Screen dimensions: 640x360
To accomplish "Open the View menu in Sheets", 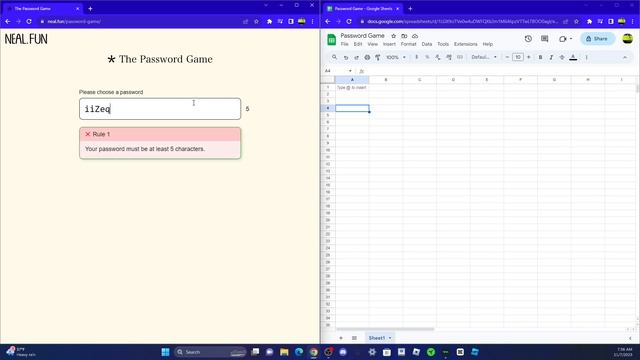I will 373,44.
